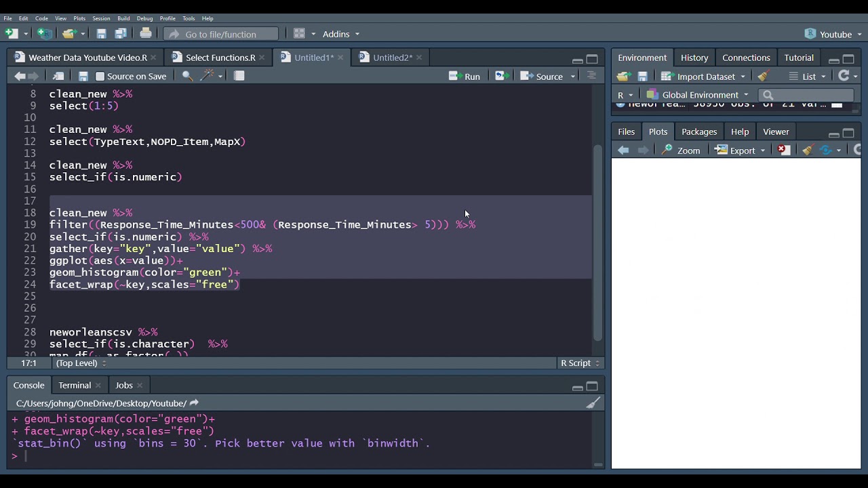Go back to previous source location

point(20,76)
